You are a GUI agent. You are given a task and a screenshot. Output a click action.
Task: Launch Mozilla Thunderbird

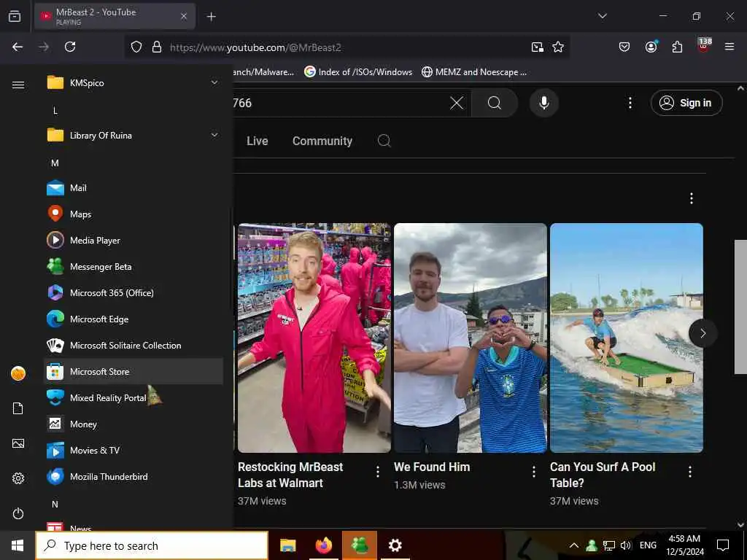[x=133, y=476]
